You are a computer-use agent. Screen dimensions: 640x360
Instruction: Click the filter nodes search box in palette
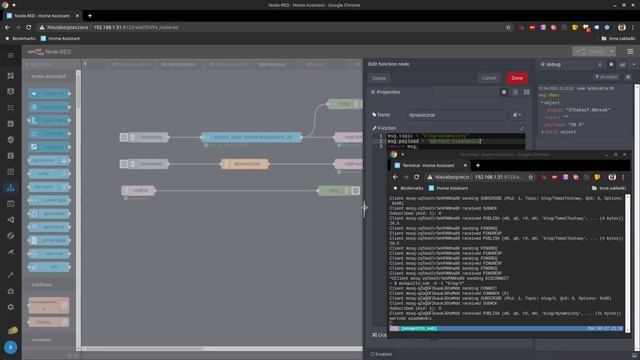coord(49,64)
